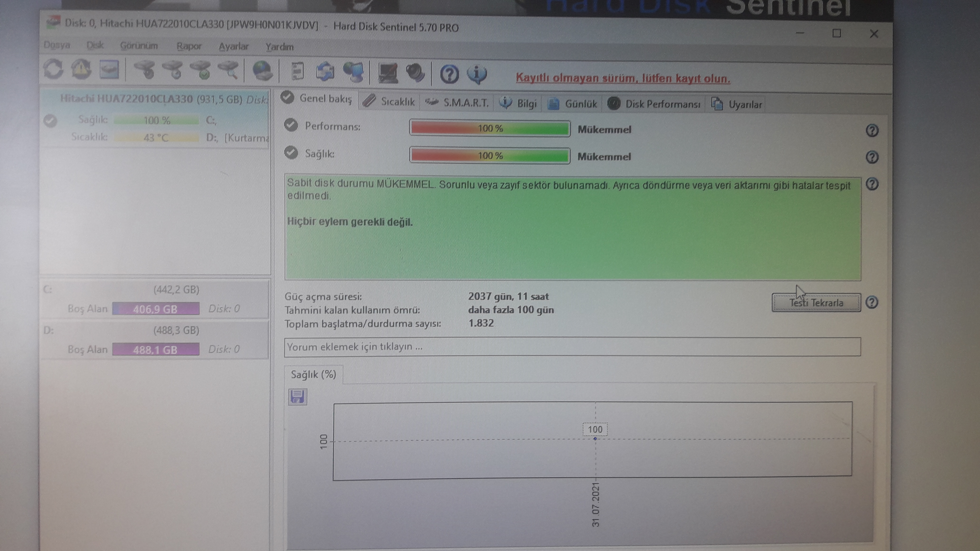Screen dimensions: 980x551
Task: Click the blue info bubble toolbar icon
Action: pyautogui.click(x=477, y=74)
